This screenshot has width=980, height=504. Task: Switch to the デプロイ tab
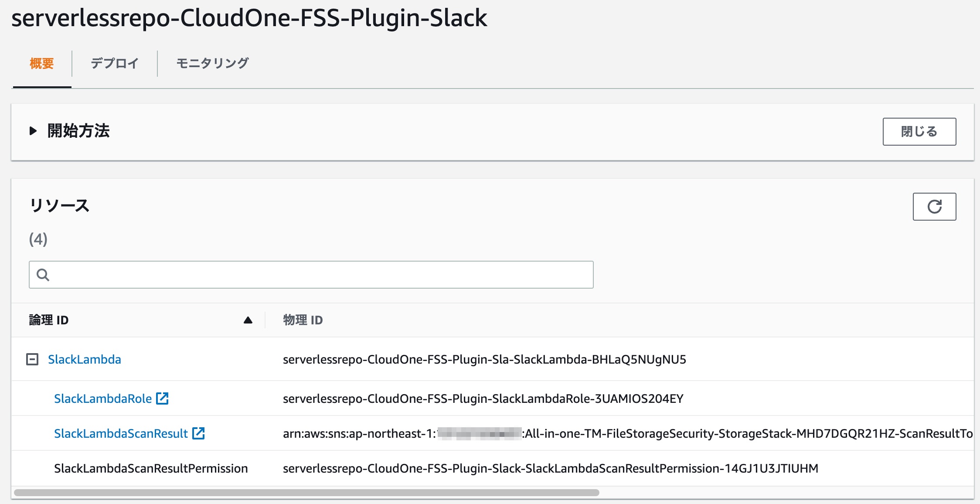tap(115, 64)
